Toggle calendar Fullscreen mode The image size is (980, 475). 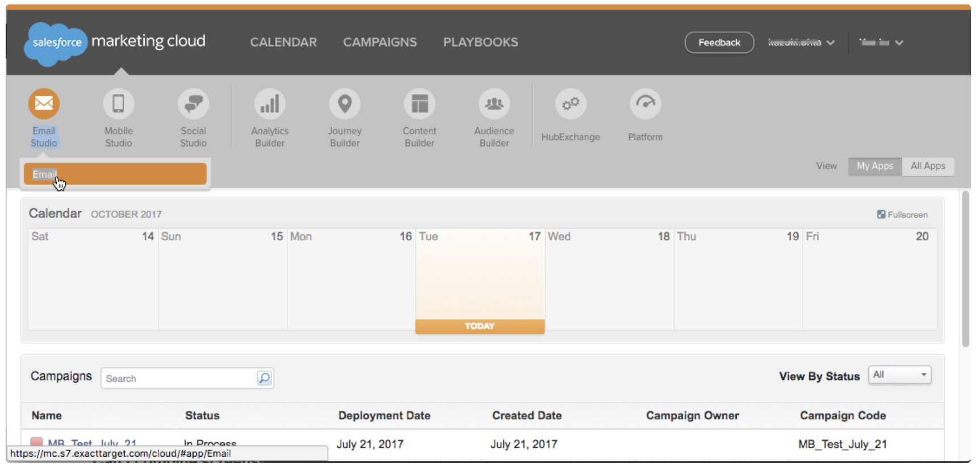(x=902, y=215)
